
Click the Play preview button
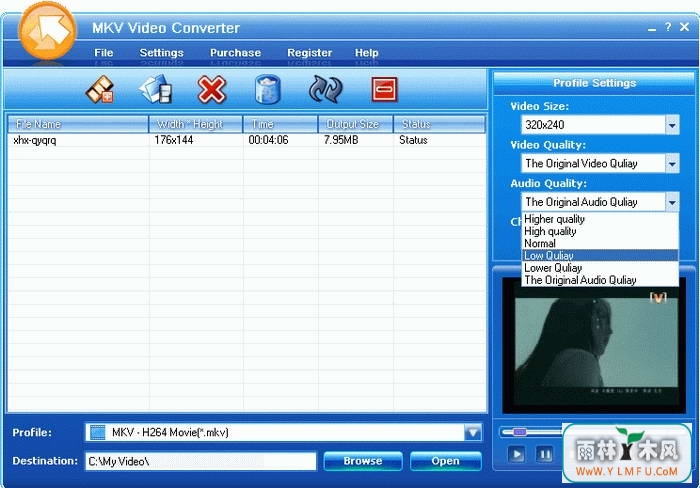[x=517, y=455]
